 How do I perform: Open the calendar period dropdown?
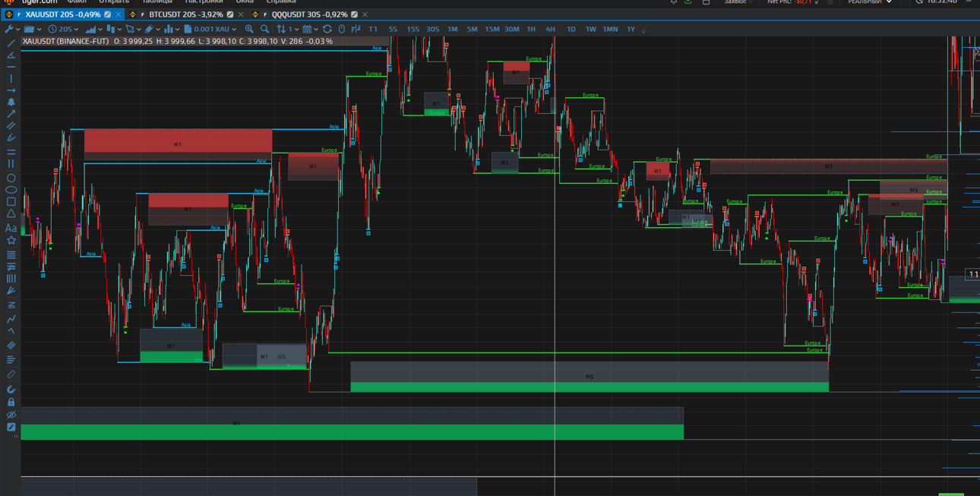tap(311, 29)
